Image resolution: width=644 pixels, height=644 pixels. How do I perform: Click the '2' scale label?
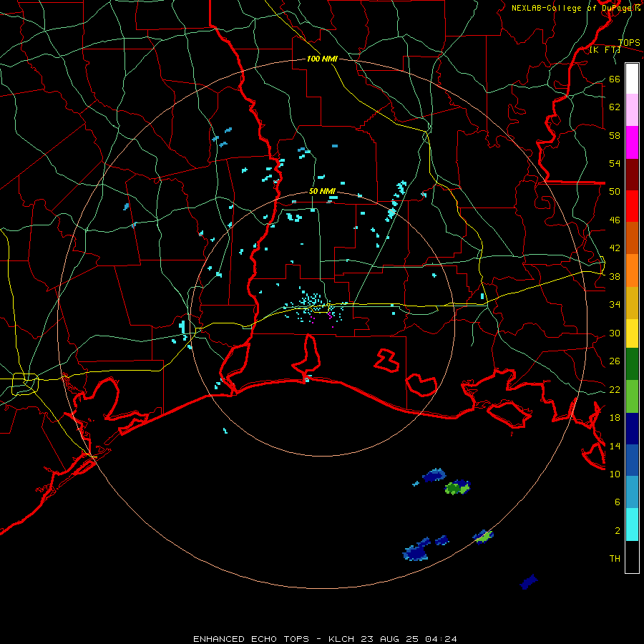coord(618,530)
